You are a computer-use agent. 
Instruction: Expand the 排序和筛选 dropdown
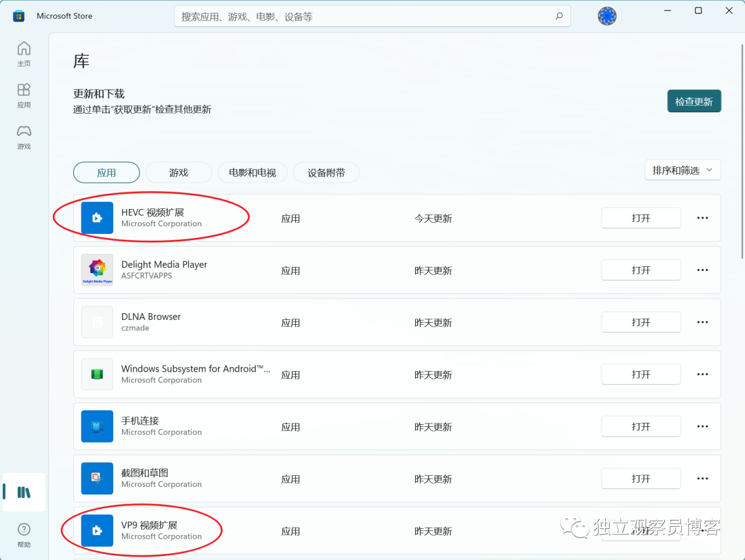683,170
